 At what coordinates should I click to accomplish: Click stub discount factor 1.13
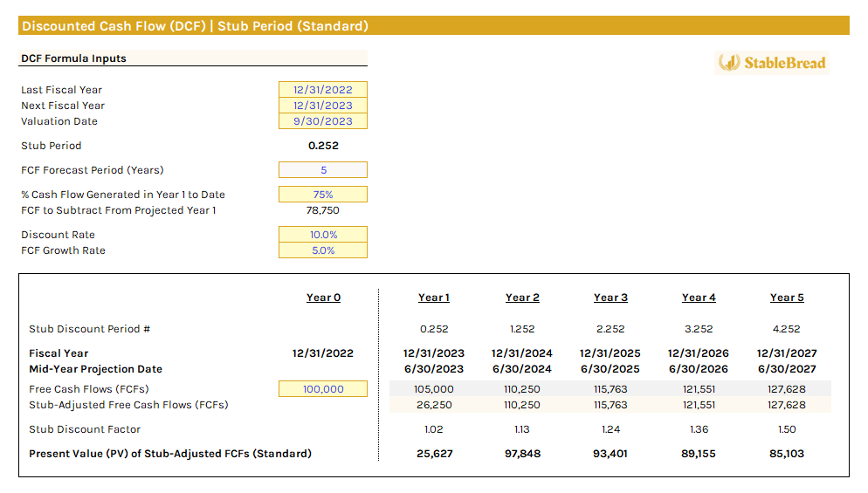click(522, 429)
